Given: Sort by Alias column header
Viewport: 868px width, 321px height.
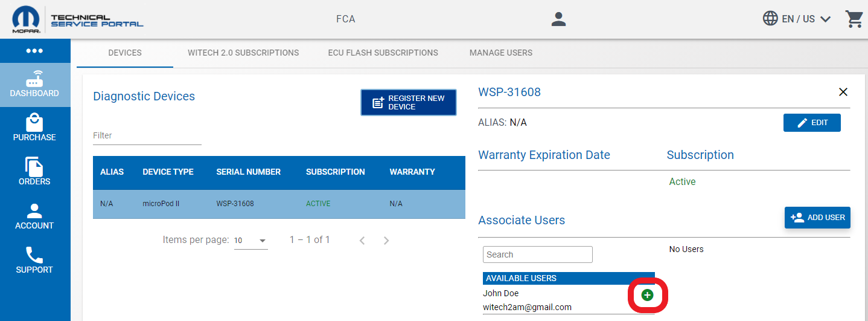Looking at the screenshot, I should click(x=112, y=172).
